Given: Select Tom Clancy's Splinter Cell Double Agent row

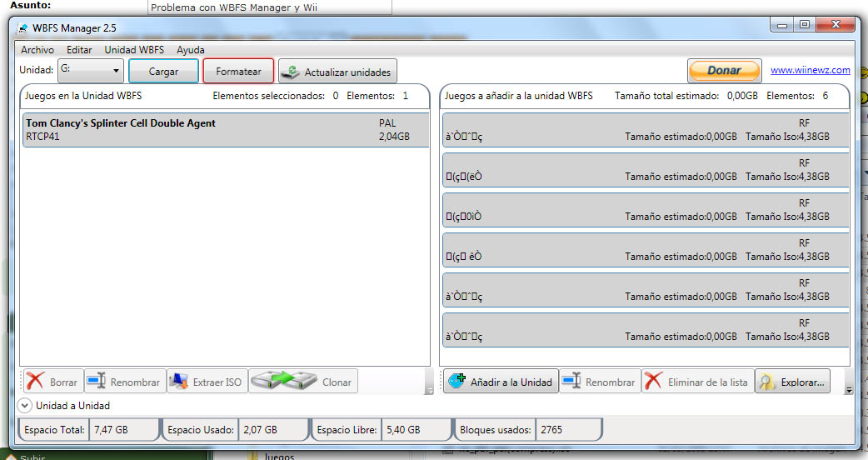Looking at the screenshot, I should pyautogui.click(x=226, y=130).
